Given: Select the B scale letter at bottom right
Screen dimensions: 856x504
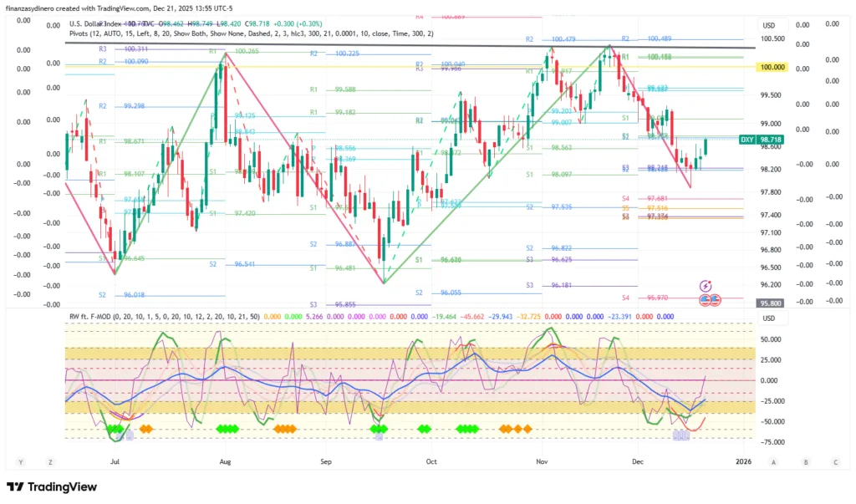Looking at the screenshot, I should (x=805, y=461).
